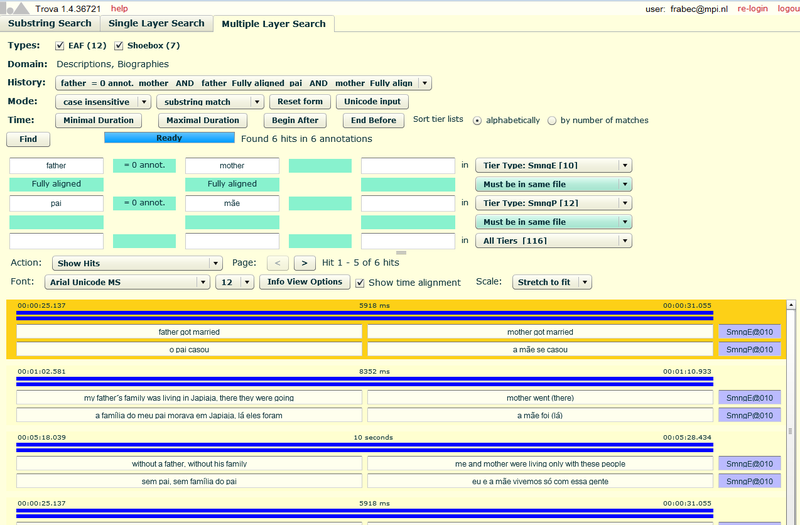Select annotation 'o pai casou'
Image resolution: width=800 pixels, height=525 pixels.
tap(189, 349)
